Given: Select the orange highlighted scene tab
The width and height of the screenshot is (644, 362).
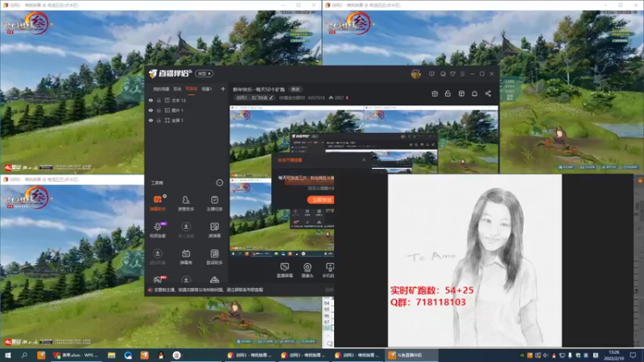Looking at the screenshot, I should 192,88.
